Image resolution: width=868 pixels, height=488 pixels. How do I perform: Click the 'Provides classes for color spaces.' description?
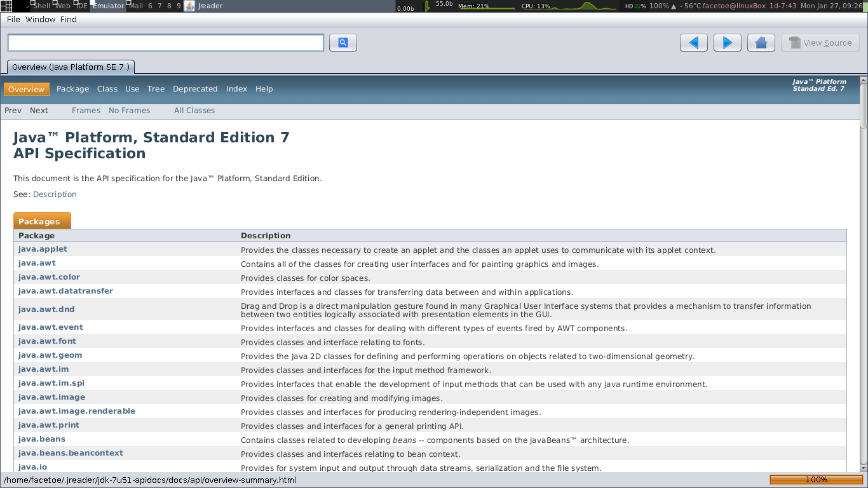click(x=305, y=278)
